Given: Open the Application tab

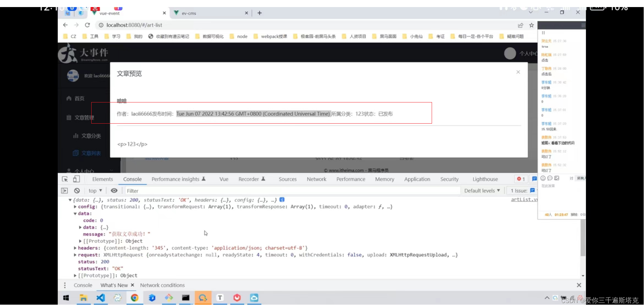Looking at the screenshot, I should click(x=417, y=179).
